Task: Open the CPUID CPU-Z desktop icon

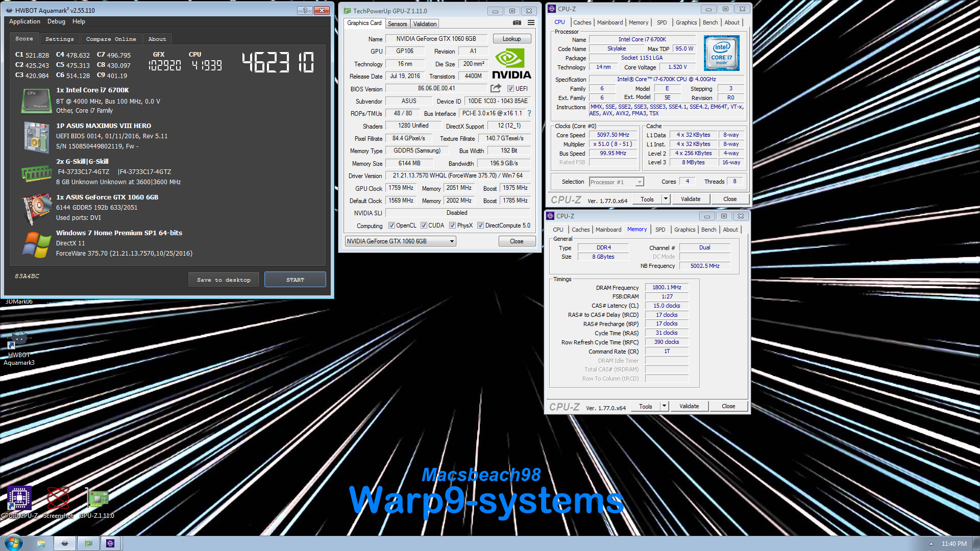Action: (x=19, y=503)
